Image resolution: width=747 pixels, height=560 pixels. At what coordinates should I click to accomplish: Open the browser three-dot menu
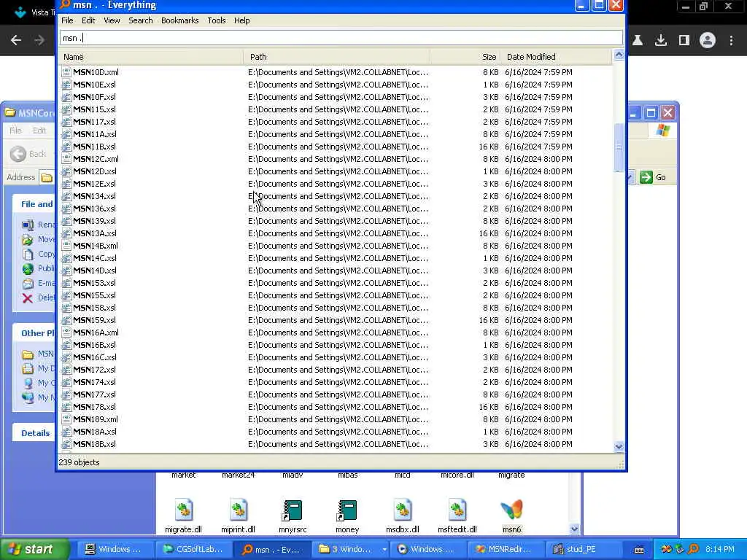click(x=731, y=41)
